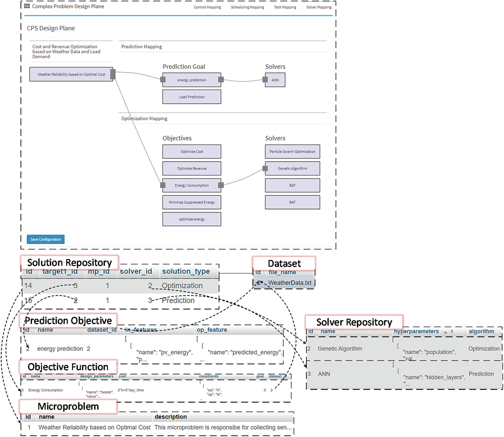Click the input port on Genetic Algorithm node
This screenshot has height=437, width=504.
click(x=265, y=168)
